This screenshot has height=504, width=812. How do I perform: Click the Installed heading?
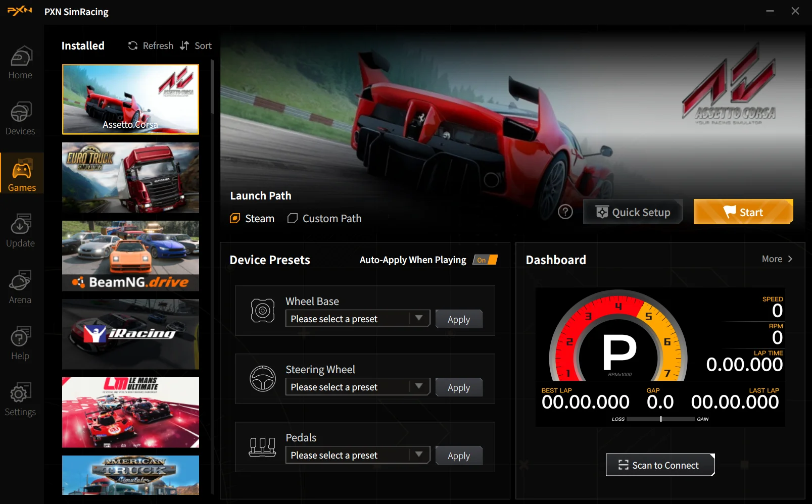point(83,46)
